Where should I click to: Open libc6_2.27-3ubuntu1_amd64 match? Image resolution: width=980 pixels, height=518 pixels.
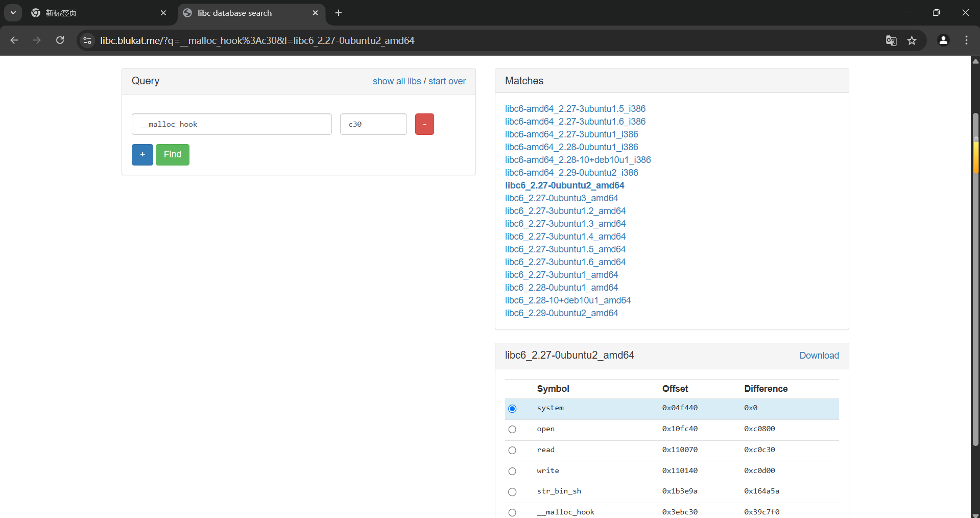point(561,275)
